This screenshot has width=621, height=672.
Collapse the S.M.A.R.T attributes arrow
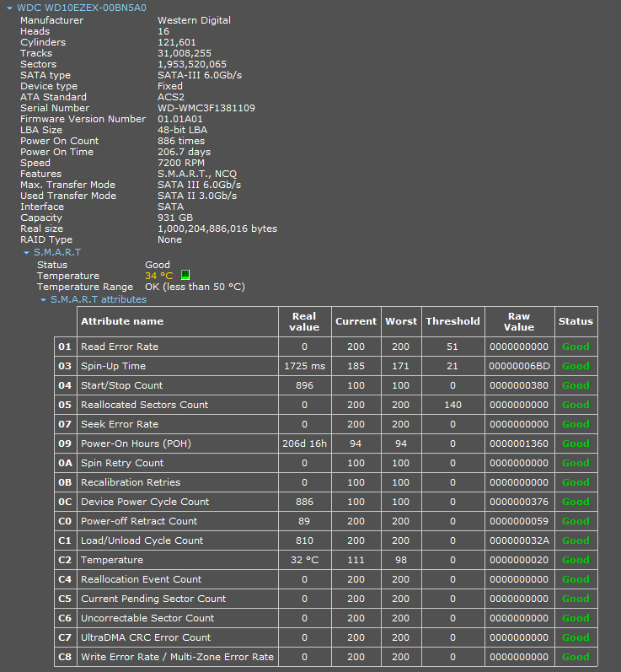pyautogui.click(x=43, y=300)
